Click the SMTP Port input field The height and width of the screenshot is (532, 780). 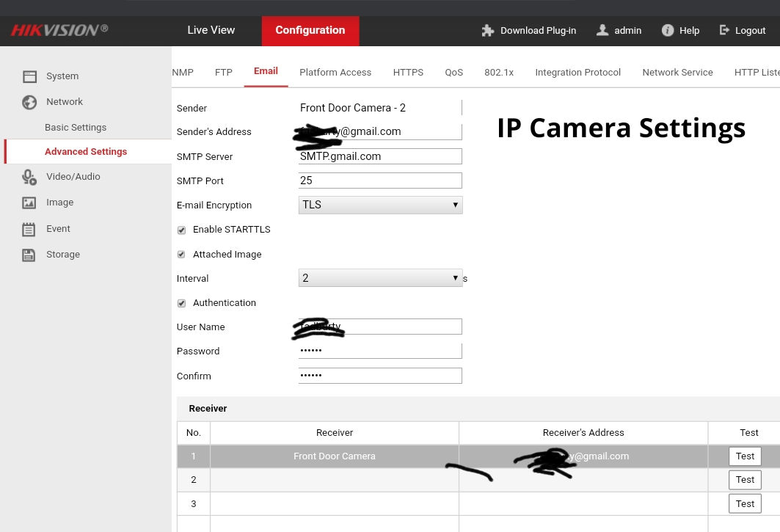click(x=380, y=181)
